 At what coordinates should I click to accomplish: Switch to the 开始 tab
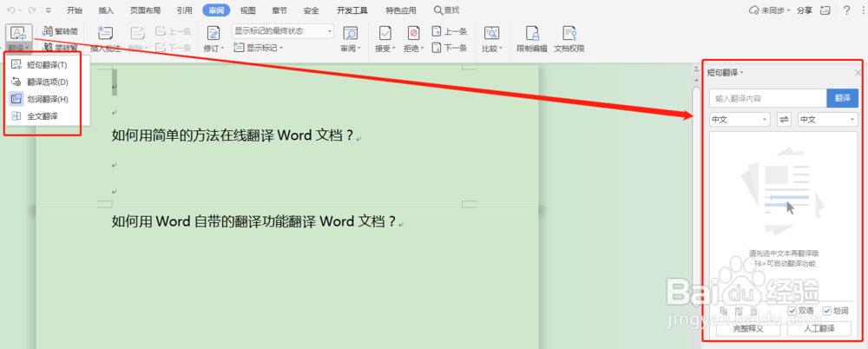75,10
